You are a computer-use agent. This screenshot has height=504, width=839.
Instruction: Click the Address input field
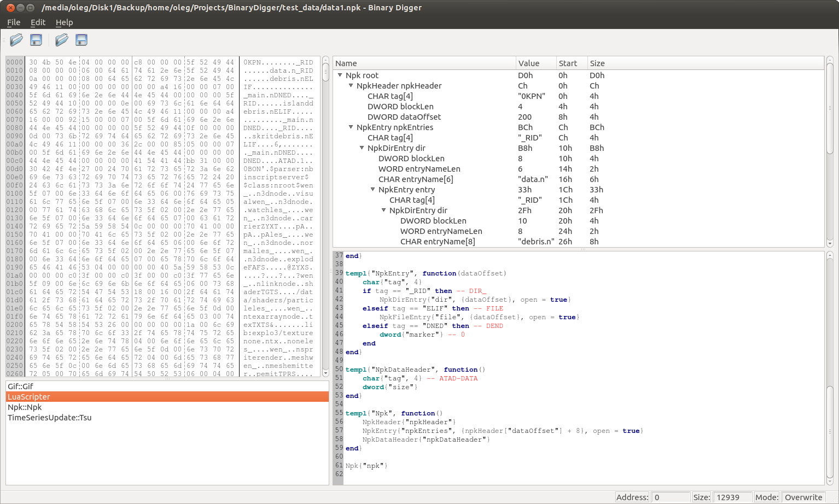(x=671, y=497)
